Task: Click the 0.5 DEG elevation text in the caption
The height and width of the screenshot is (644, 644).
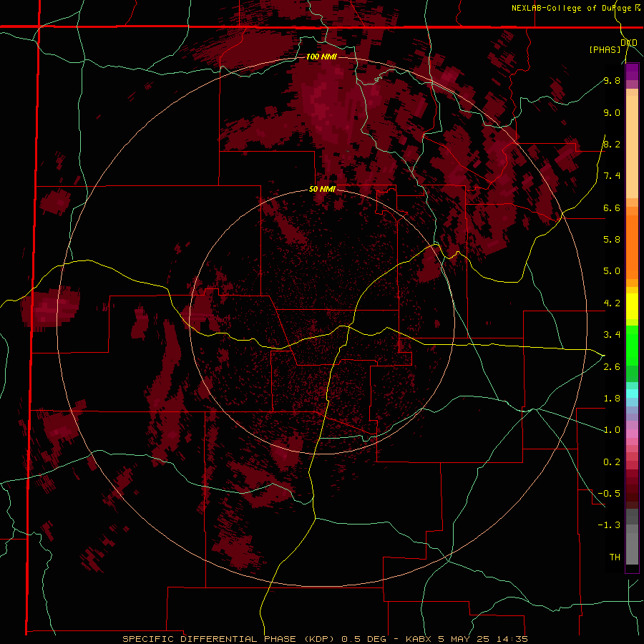Action: 364,639
